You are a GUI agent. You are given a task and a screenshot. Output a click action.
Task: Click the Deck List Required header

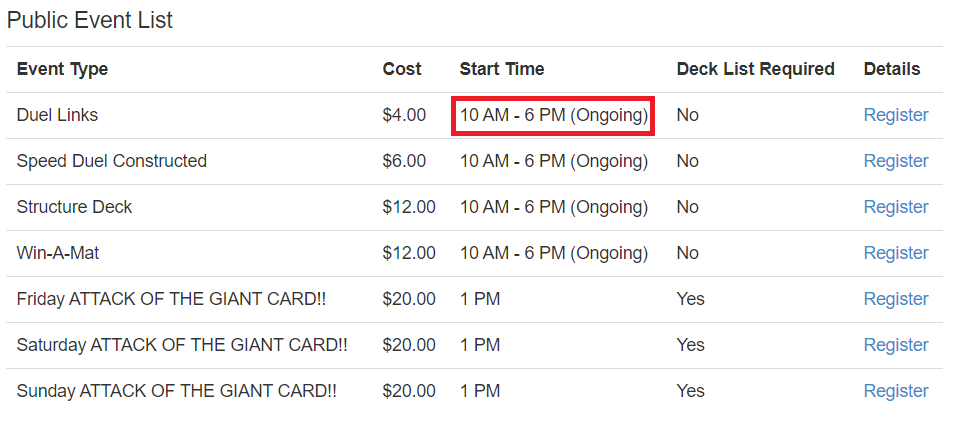pyautogui.click(x=755, y=69)
